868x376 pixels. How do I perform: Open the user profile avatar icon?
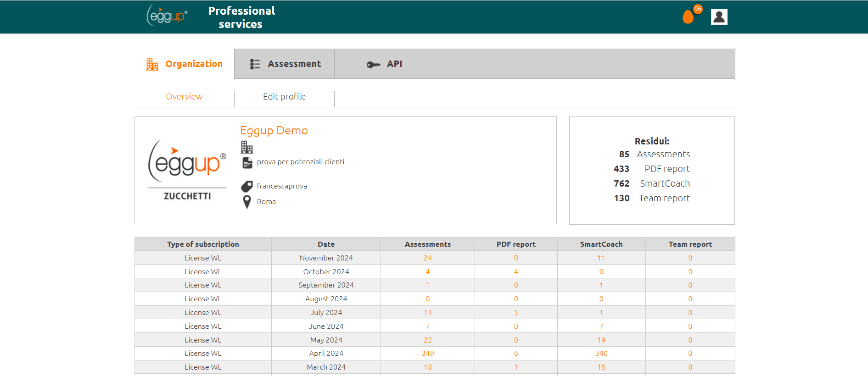point(719,17)
